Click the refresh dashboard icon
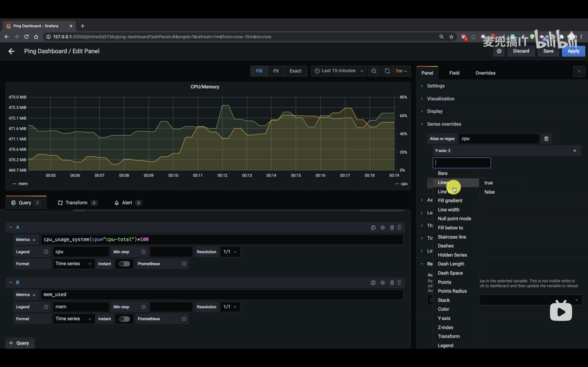The width and height of the screenshot is (588, 367). (387, 71)
